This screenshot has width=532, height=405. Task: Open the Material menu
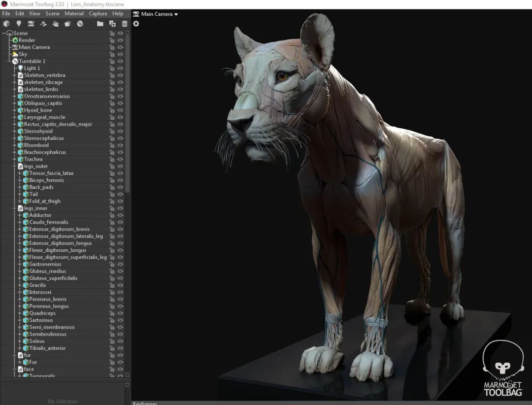(x=74, y=14)
